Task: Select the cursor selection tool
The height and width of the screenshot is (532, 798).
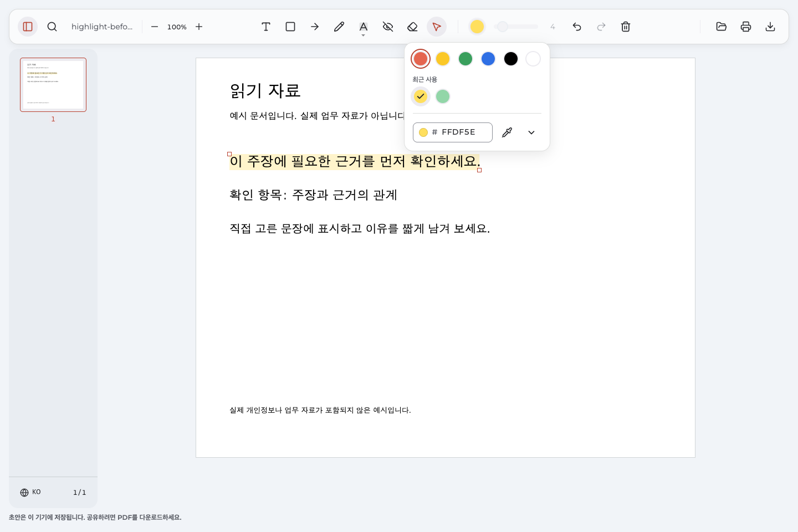Action: point(437,27)
